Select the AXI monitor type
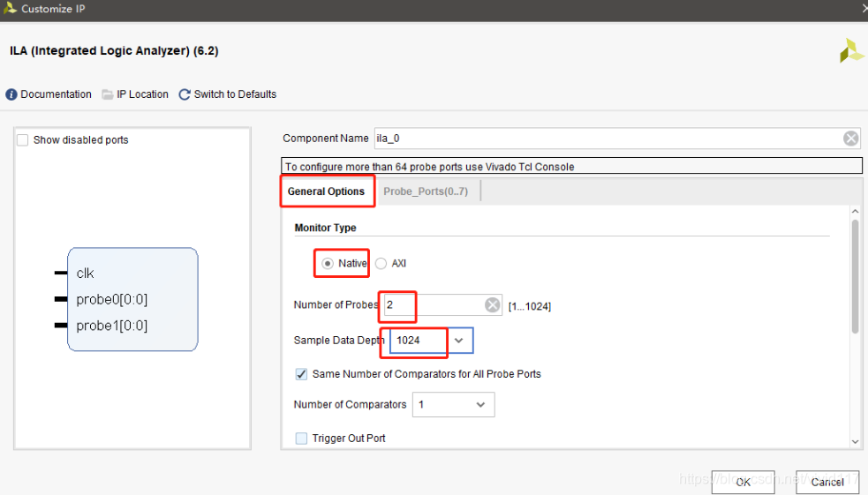868x495 pixels. [x=381, y=263]
